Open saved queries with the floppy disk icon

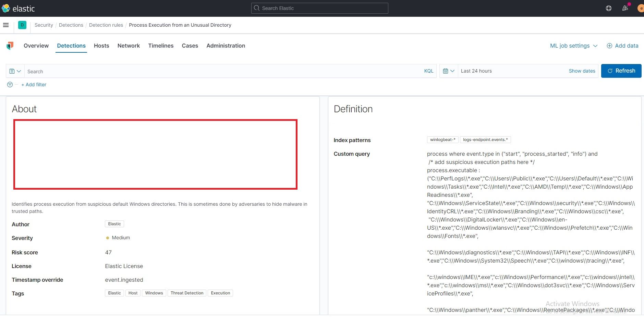tap(11, 71)
